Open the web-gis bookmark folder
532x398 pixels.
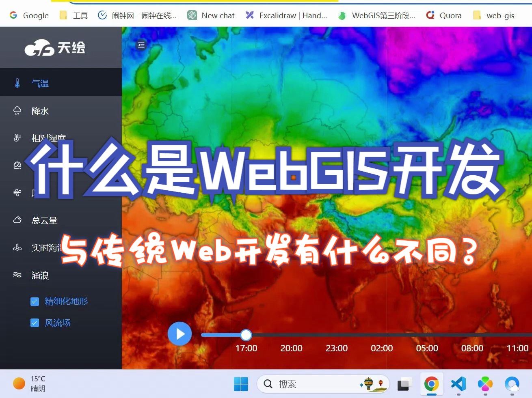[x=494, y=15]
